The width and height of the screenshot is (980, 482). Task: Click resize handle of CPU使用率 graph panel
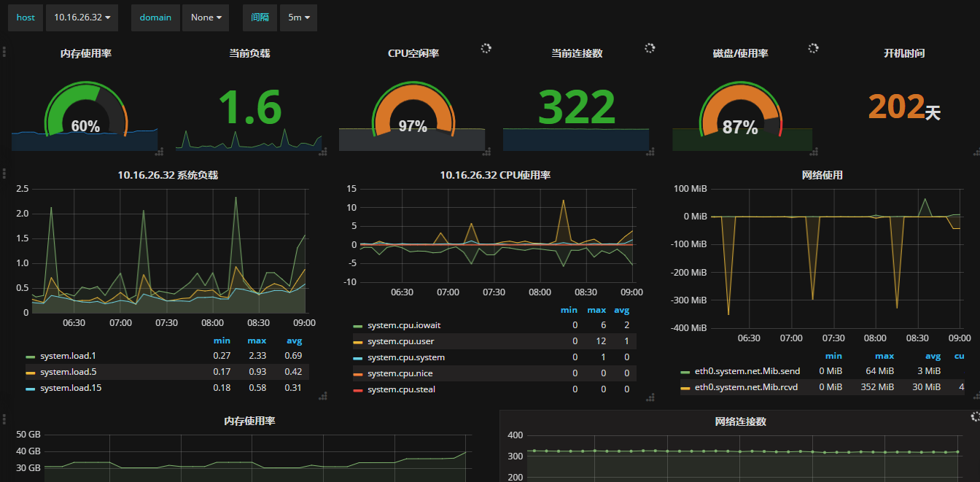(x=650, y=396)
